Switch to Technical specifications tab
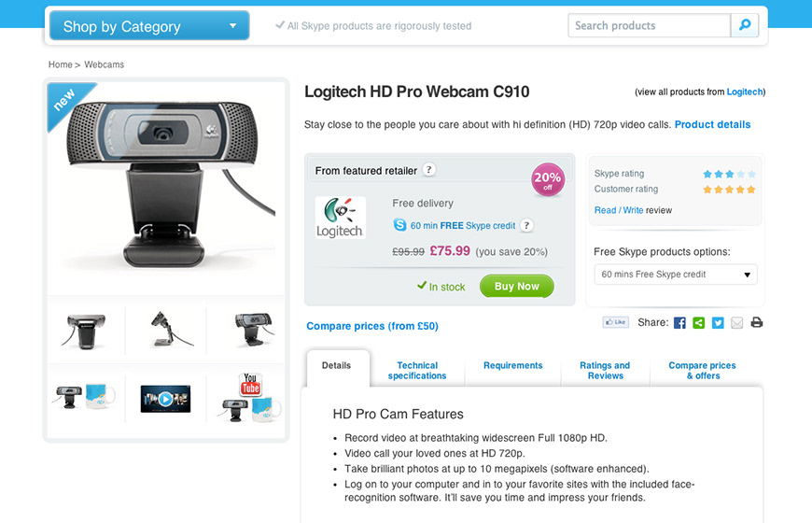 pyautogui.click(x=417, y=370)
